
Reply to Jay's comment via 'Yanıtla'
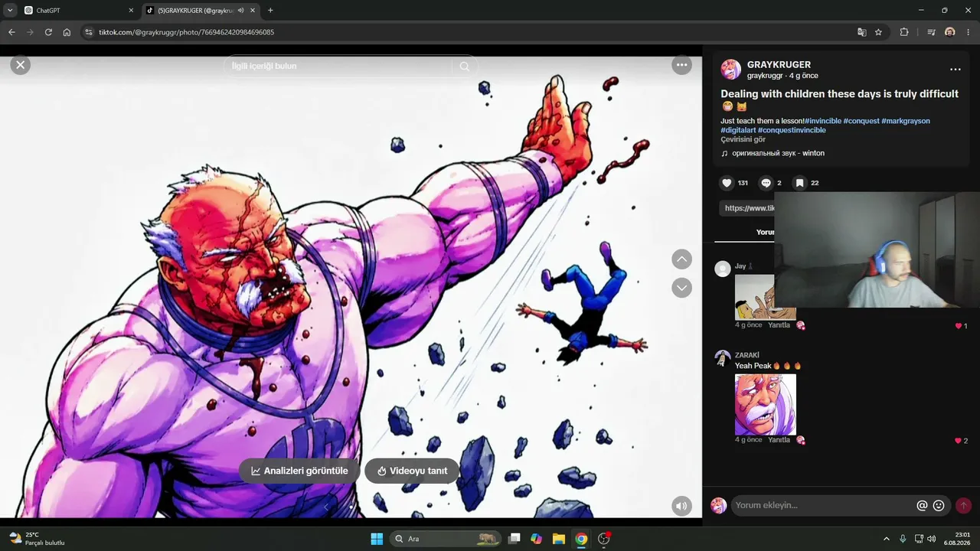(779, 325)
